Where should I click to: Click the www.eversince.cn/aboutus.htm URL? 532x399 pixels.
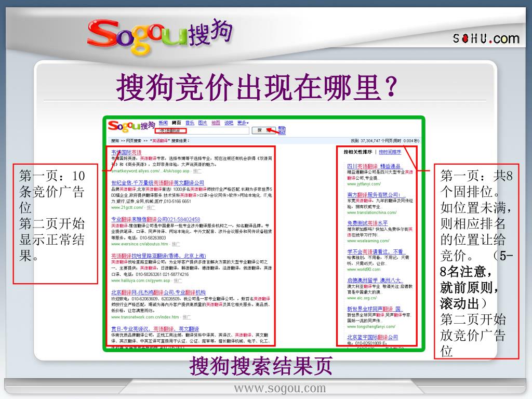[x=140, y=244]
